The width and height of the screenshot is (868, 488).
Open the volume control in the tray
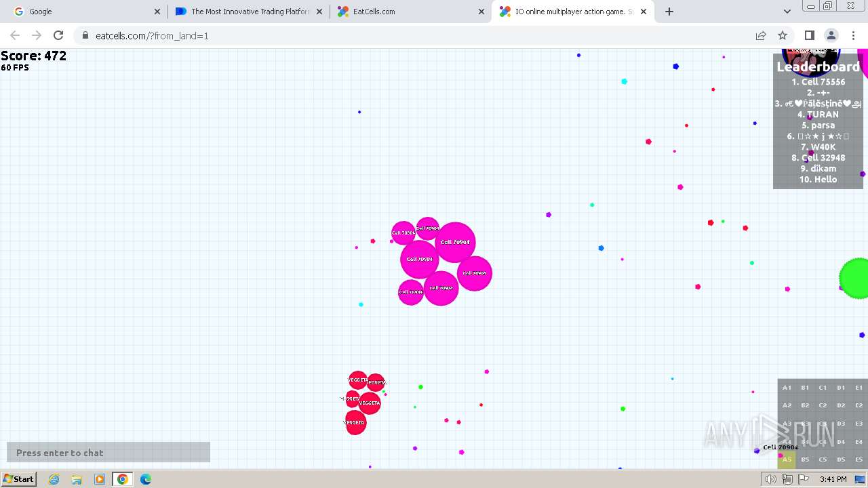coord(771,479)
